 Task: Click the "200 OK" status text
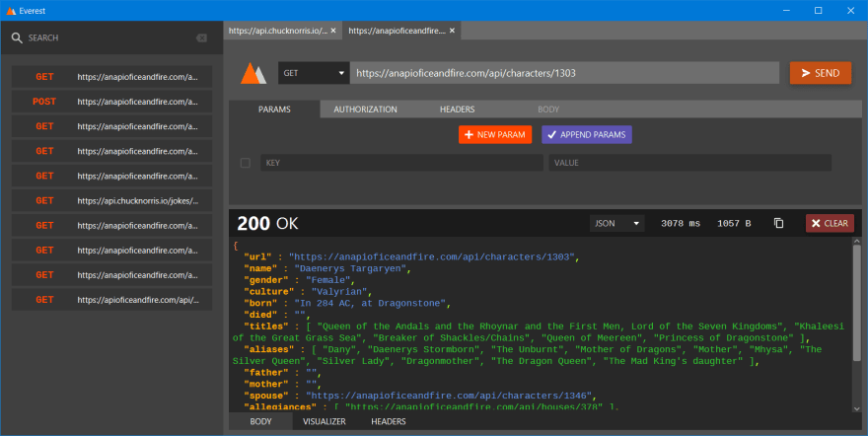point(267,223)
